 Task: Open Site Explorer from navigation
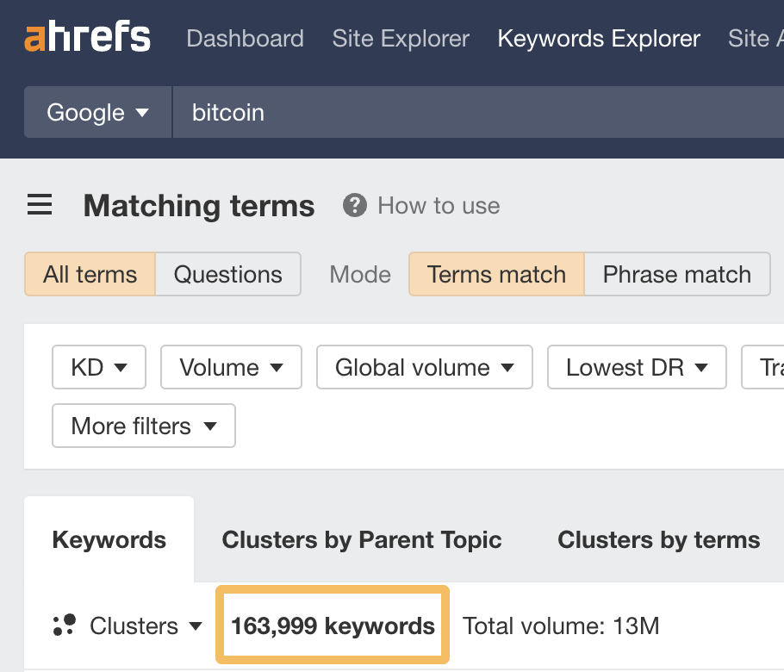click(x=401, y=39)
